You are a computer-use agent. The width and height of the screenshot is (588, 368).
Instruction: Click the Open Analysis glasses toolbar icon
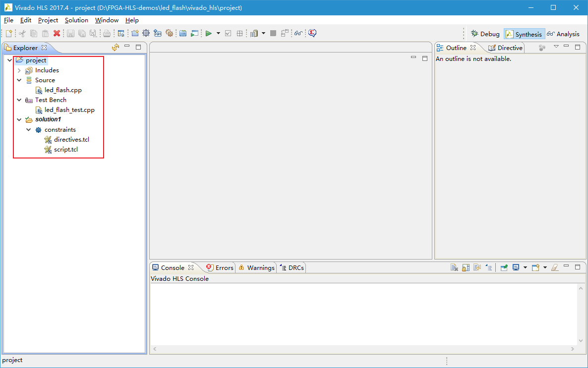point(298,34)
